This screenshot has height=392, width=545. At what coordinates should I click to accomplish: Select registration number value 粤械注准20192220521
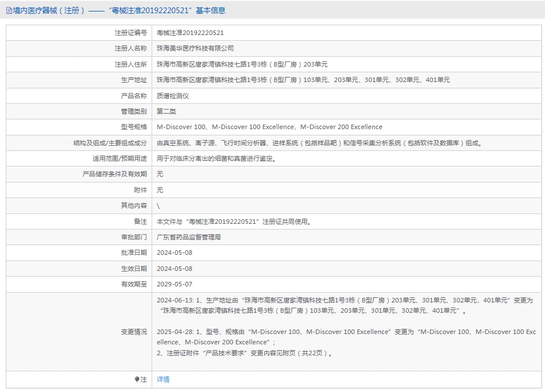point(190,33)
